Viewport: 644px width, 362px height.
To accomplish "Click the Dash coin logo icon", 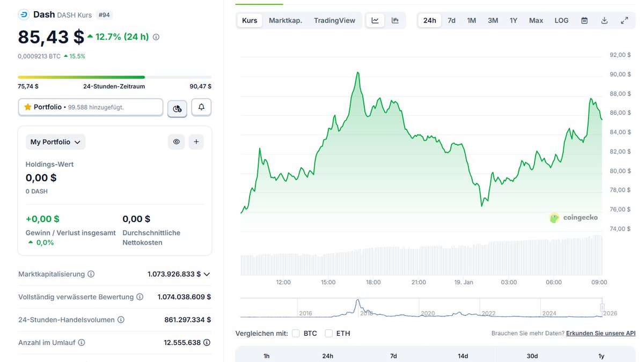I will point(24,15).
